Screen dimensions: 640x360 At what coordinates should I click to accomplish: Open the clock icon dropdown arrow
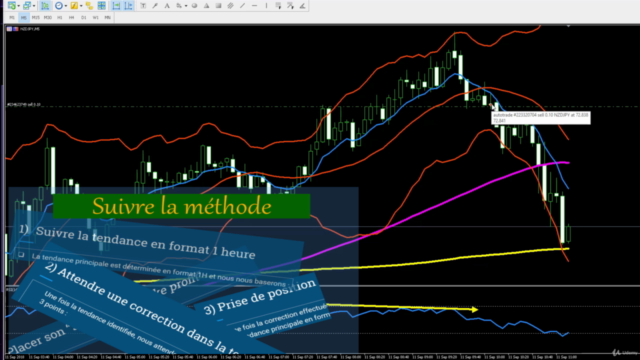tap(65, 6)
